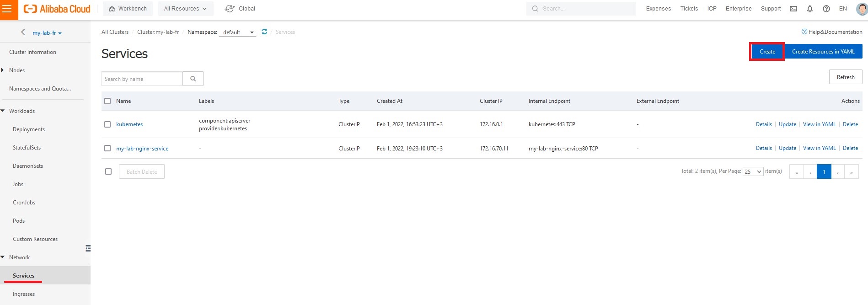Screen dimensions: 868x305
Task: Open the All Resources dropdown
Action: [186, 9]
